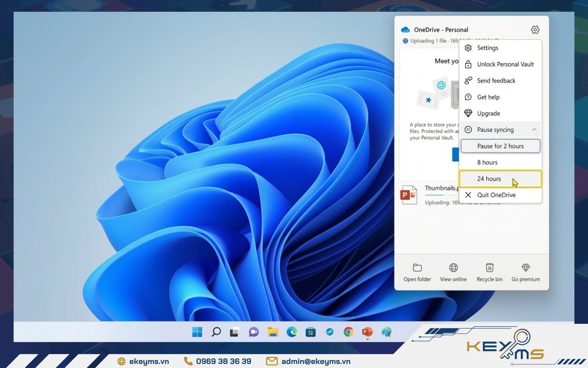Click Quit OneDrive
The height and width of the screenshot is (368, 588).
(x=496, y=195)
